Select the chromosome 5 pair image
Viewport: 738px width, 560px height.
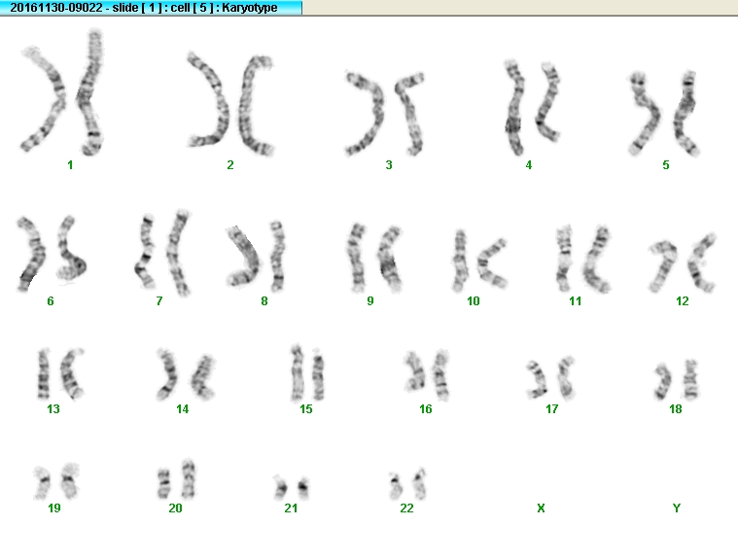[x=664, y=114]
